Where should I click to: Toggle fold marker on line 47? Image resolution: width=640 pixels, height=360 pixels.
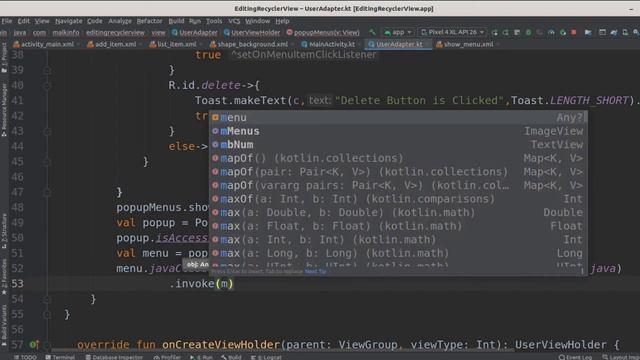(47, 192)
